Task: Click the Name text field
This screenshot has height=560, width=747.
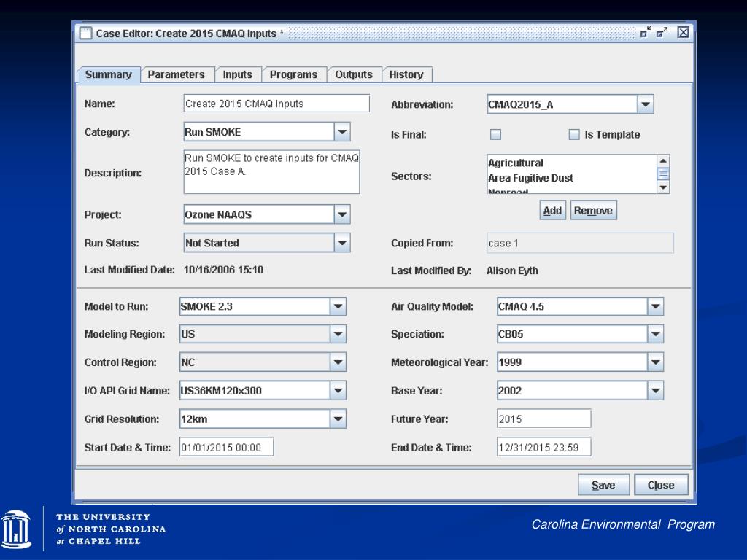Action: pos(276,104)
